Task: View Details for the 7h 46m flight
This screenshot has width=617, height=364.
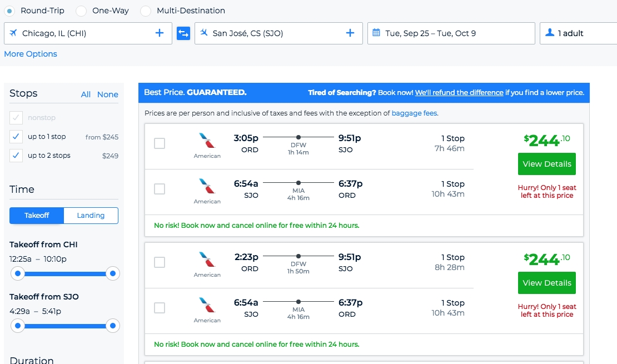Action: tap(546, 164)
